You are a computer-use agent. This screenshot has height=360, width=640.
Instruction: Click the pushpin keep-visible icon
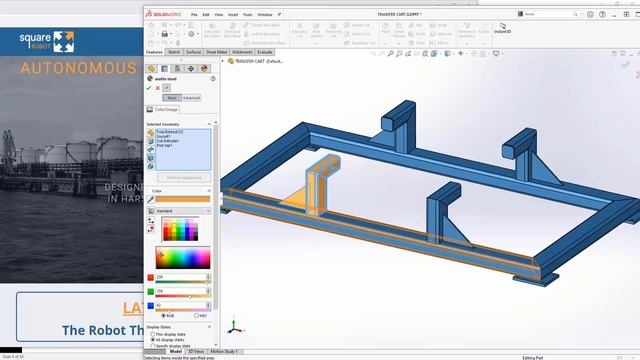(x=167, y=88)
